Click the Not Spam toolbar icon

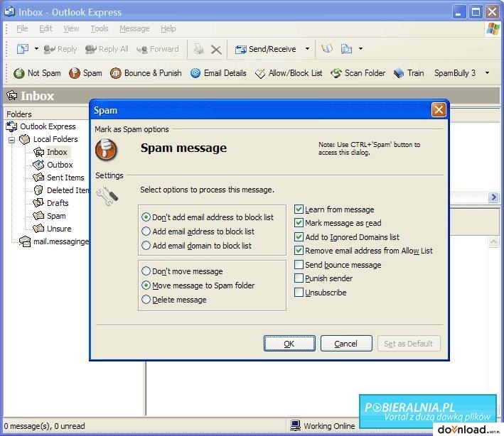[x=19, y=73]
